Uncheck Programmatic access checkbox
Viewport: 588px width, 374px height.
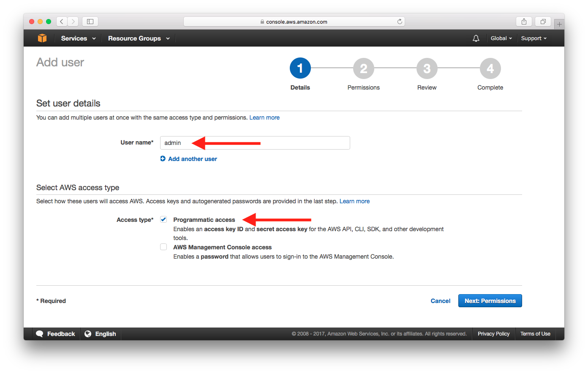(x=163, y=219)
